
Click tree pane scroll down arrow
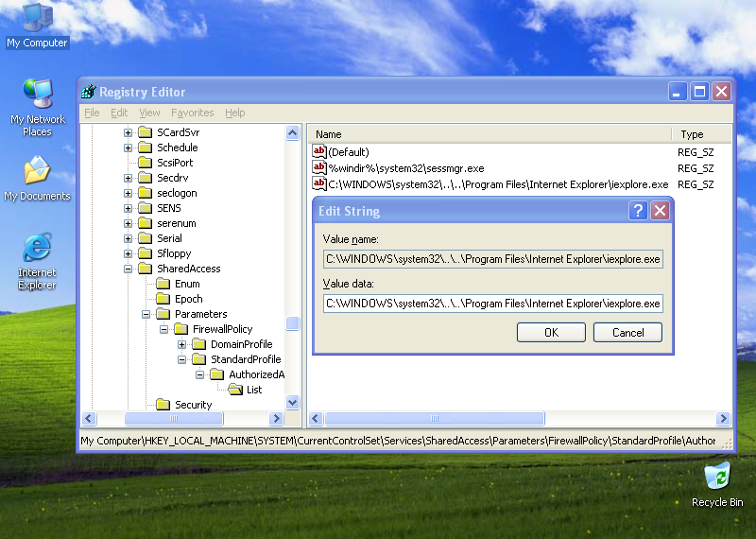coord(292,402)
